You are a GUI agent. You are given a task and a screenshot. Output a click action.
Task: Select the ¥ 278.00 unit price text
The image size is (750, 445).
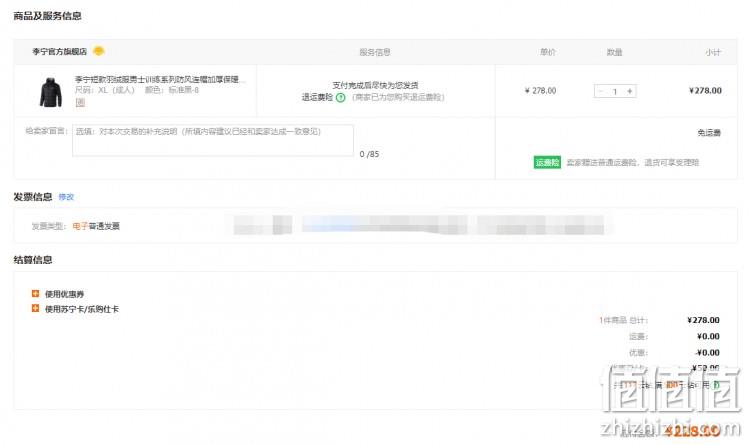coord(540,90)
